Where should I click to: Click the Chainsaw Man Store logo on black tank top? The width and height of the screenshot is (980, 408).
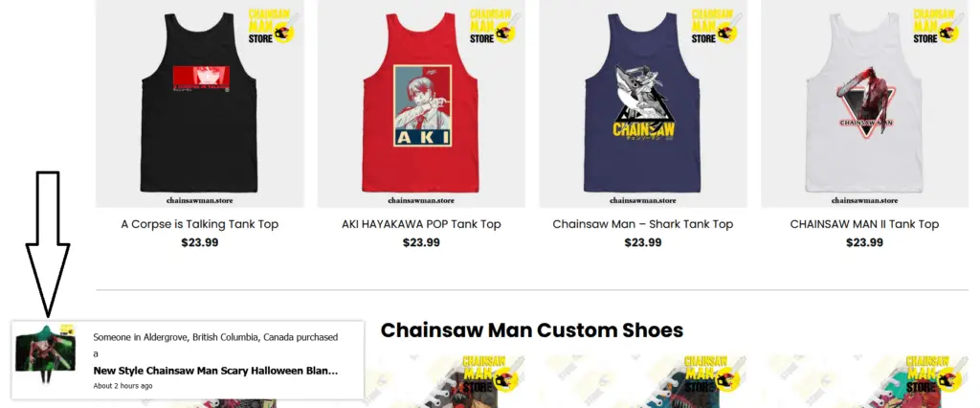(274, 26)
